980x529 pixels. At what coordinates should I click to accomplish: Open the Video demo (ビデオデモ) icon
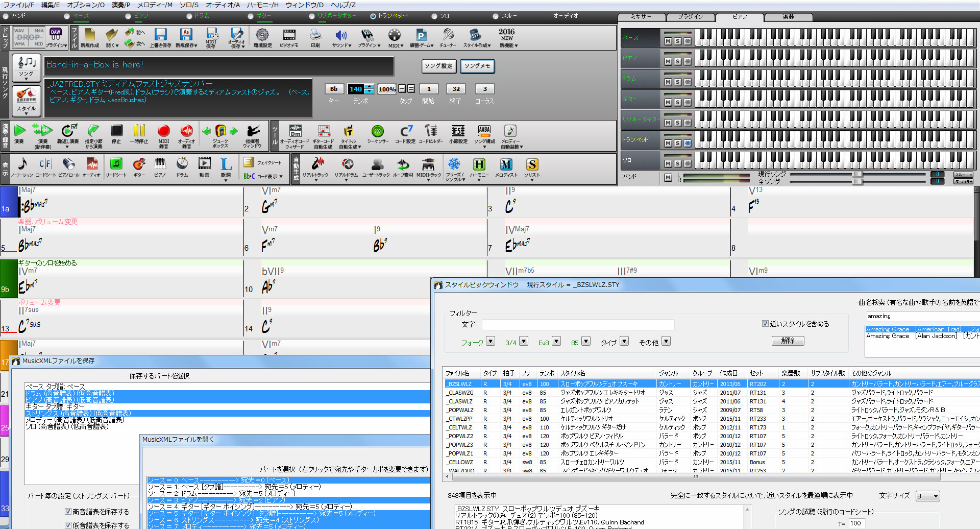click(x=289, y=38)
